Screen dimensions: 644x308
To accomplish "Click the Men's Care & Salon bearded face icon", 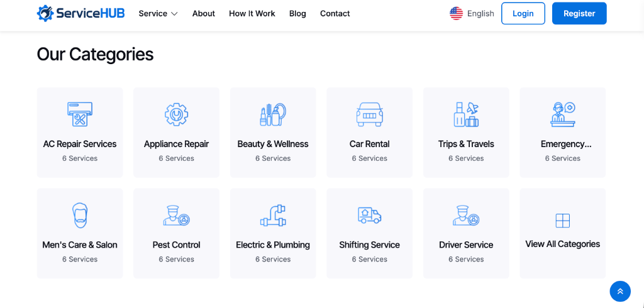I will tap(80, 215).
